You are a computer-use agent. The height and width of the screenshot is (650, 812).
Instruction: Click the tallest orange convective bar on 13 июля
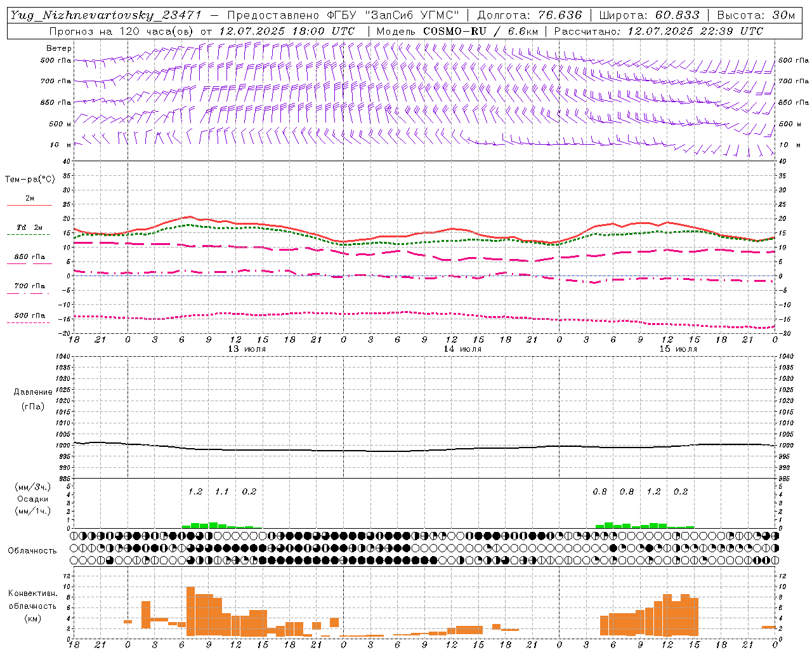(x=190, y=612)
